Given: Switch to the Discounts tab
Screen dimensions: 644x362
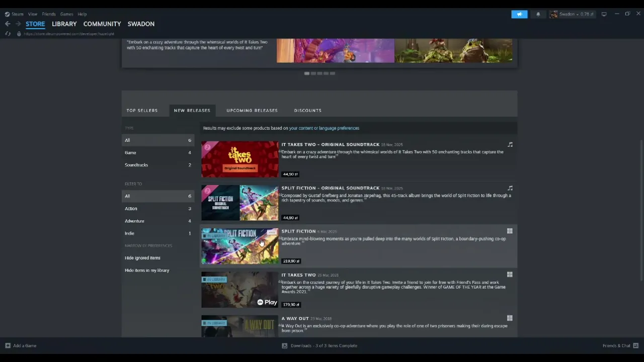Looking at the screenshot, I should click(308, 110).
